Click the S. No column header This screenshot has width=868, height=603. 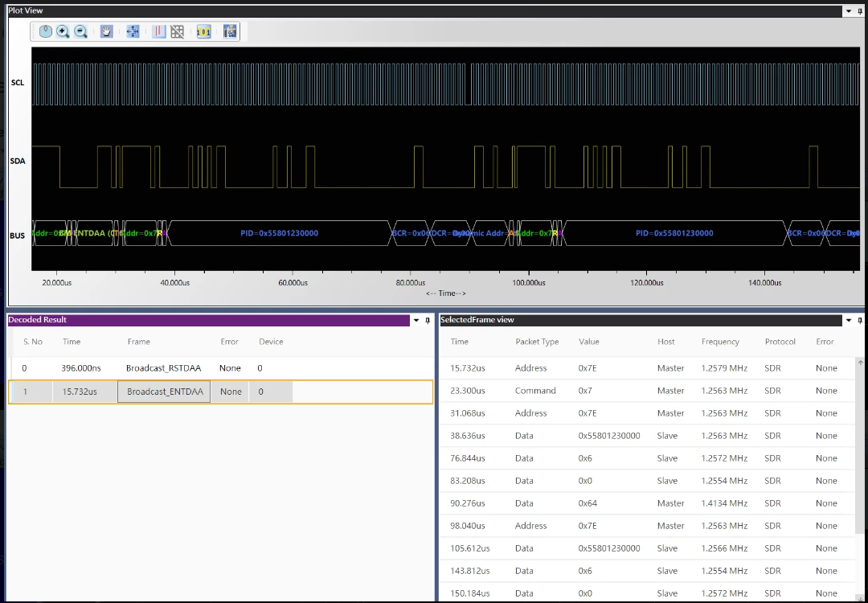point(33,342)
